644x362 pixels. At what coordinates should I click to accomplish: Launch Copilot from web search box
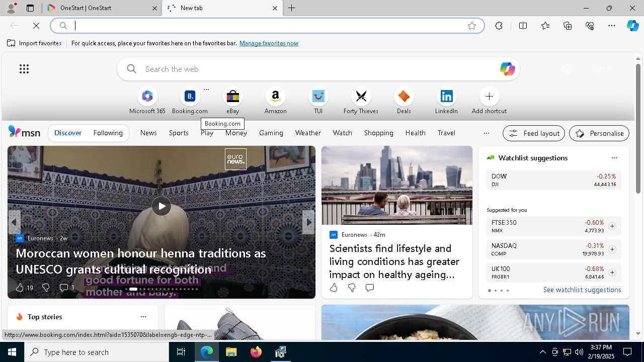pos(507,69)
